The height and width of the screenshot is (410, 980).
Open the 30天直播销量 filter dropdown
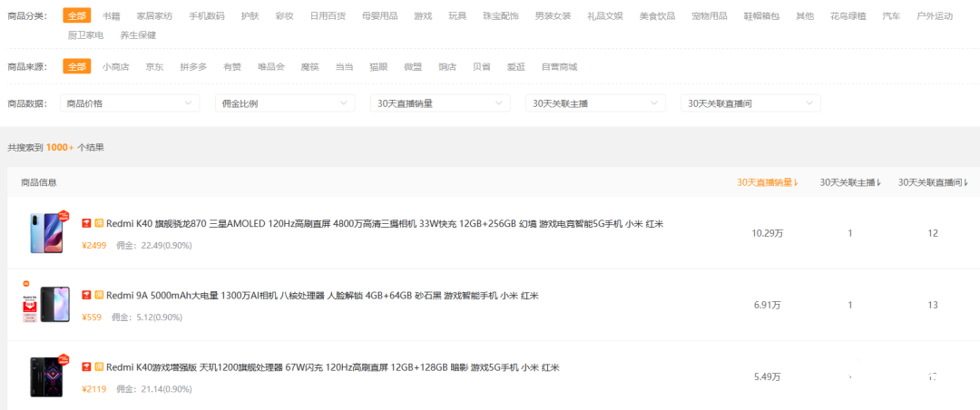click(x=440, y=103)
